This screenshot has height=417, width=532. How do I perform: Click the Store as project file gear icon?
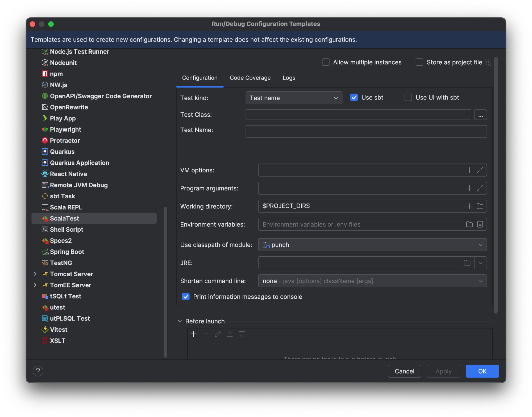pyautogui.click(x=488, y=62)
